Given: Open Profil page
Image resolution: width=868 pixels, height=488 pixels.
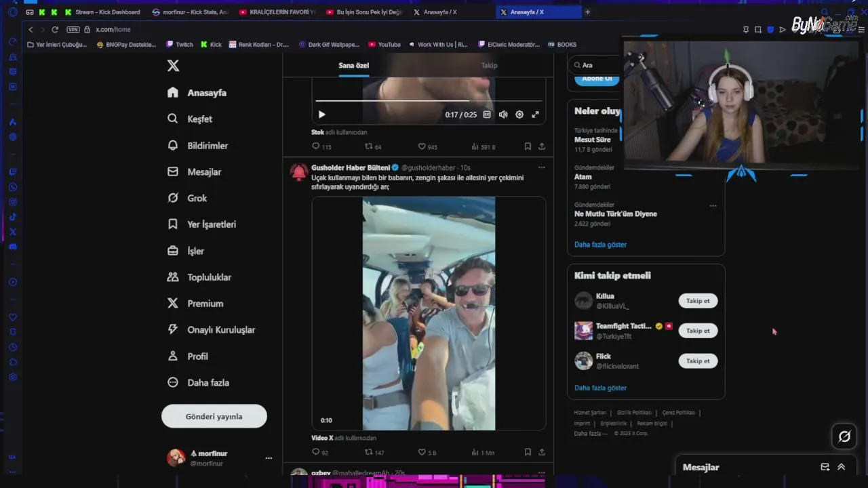Looking at the screenshot, I should 188,357.
